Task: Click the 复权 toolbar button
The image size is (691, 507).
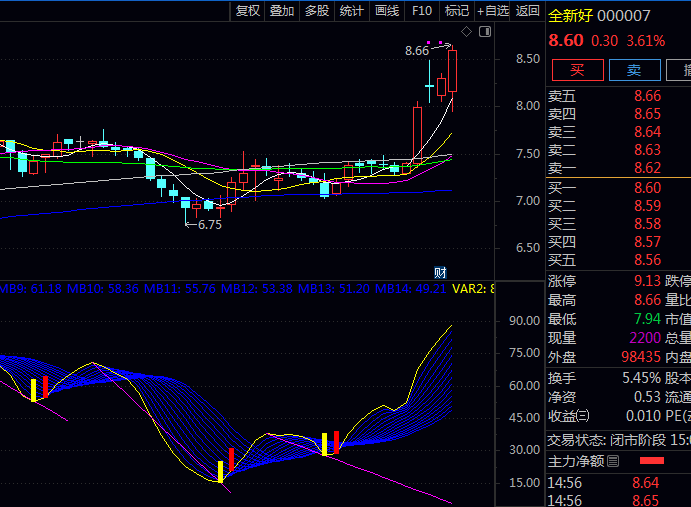Action: [247, 11]
